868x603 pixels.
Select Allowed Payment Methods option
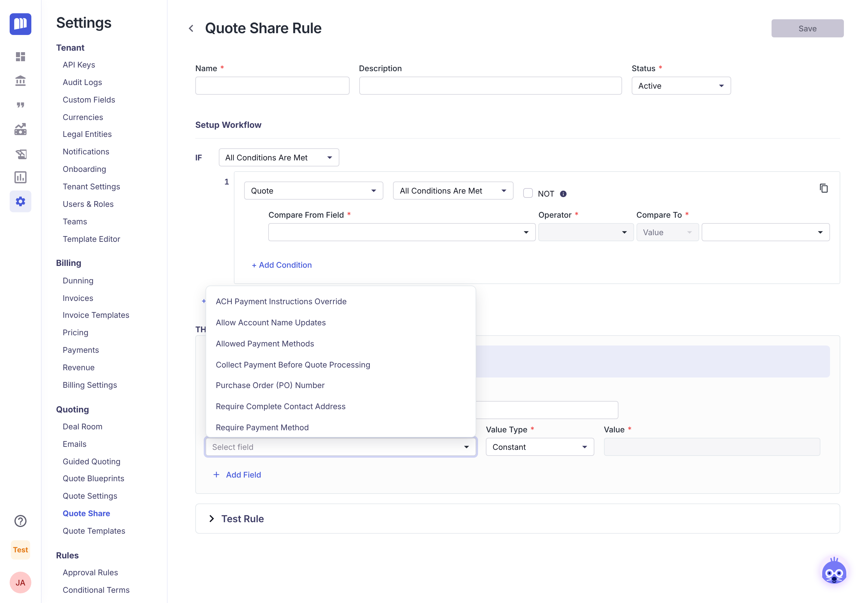pos(341,344)
